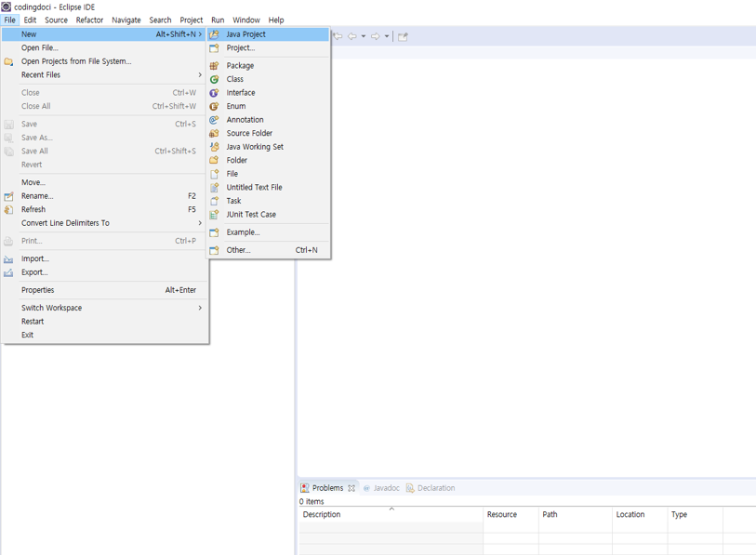Click the Import icon in File menu

tap(8, 259)
